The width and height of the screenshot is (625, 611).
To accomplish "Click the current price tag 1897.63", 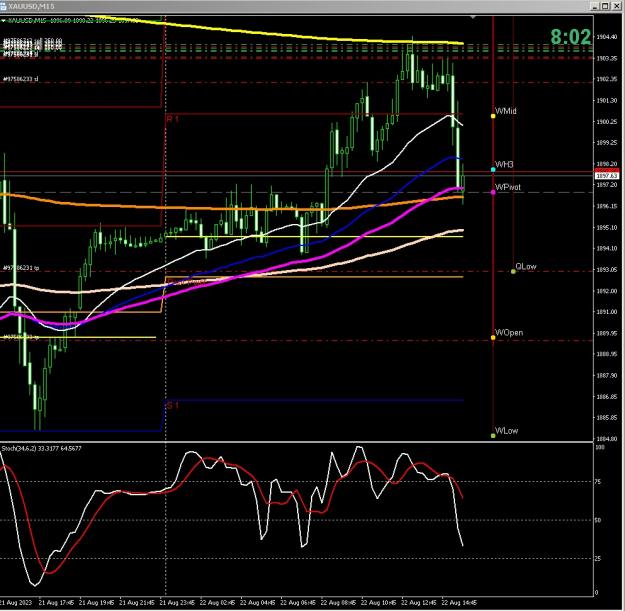I will click(x=607, y=176).
